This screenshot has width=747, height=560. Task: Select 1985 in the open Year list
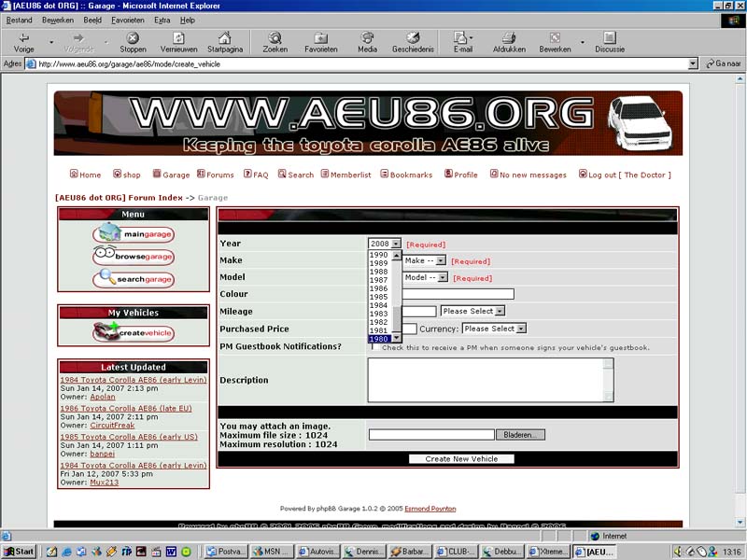[379, 297]
